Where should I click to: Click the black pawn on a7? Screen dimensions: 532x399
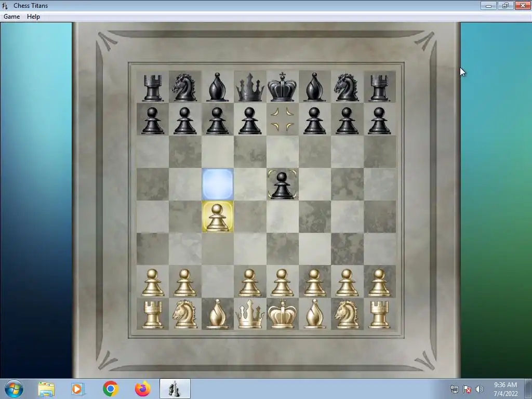coord(152,121)
